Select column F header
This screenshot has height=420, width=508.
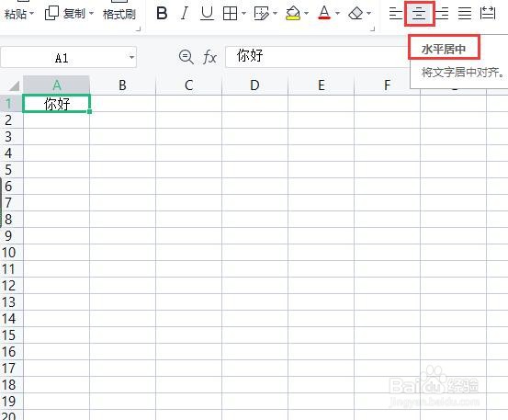387,85
